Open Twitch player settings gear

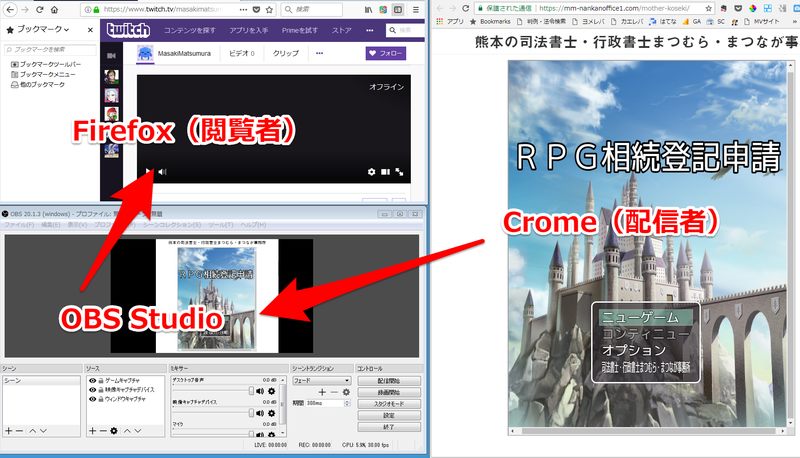pos(371,172)
